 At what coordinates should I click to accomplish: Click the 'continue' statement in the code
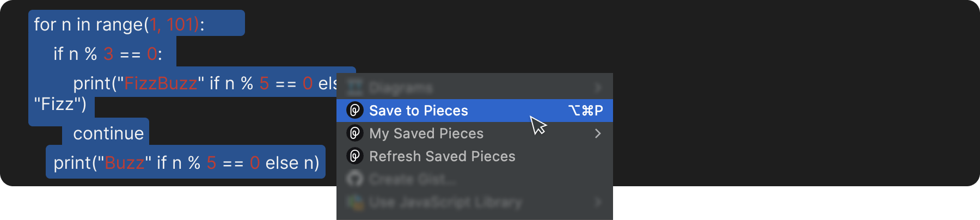[108, 133]
